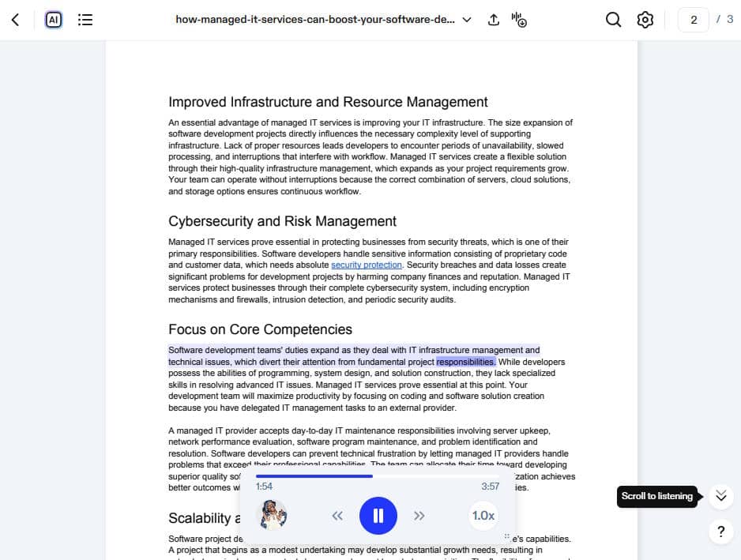Open settings via the gear icon
Viewport: 741px width, 560px height.
tap(645, 20)
